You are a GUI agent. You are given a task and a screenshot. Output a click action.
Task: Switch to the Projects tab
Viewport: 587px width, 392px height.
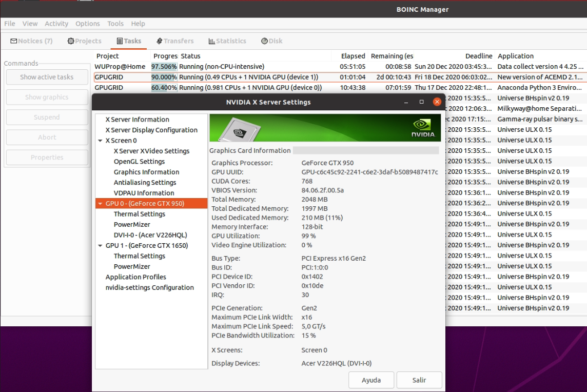[85, 41]
